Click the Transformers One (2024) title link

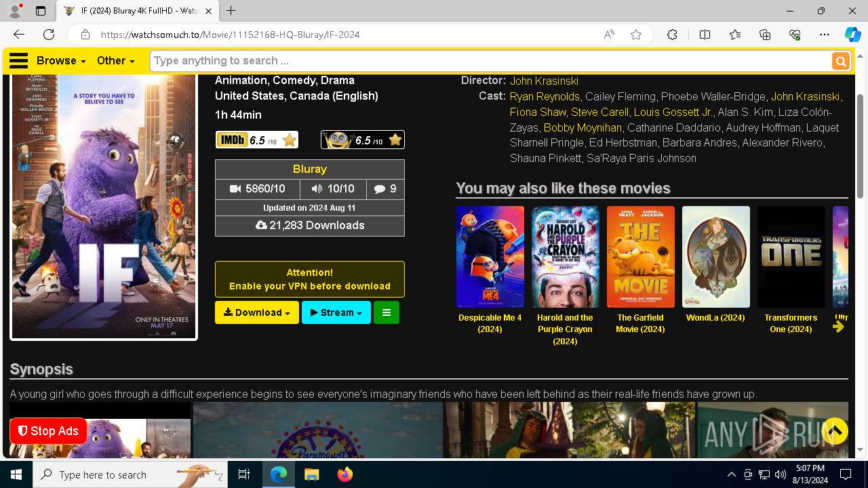[791, 323]
